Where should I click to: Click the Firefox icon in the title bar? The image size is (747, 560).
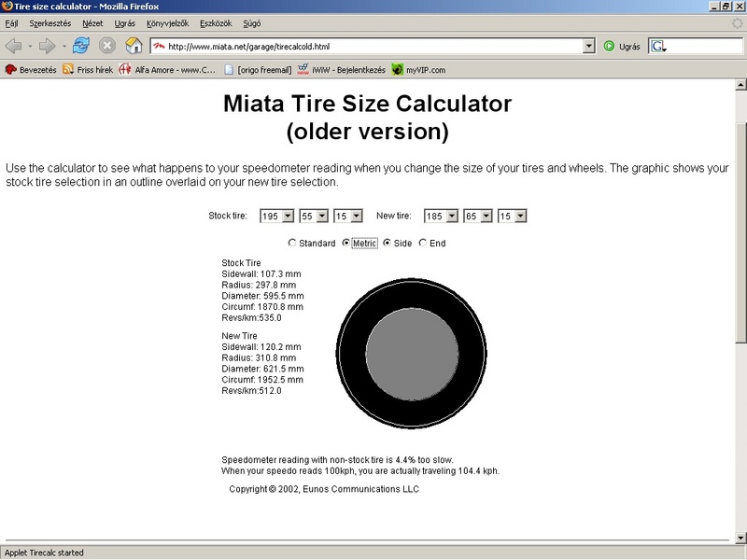(7, 7)
